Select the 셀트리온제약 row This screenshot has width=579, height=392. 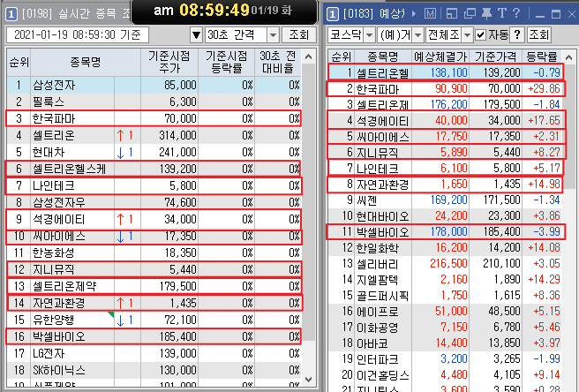[154, 286]
